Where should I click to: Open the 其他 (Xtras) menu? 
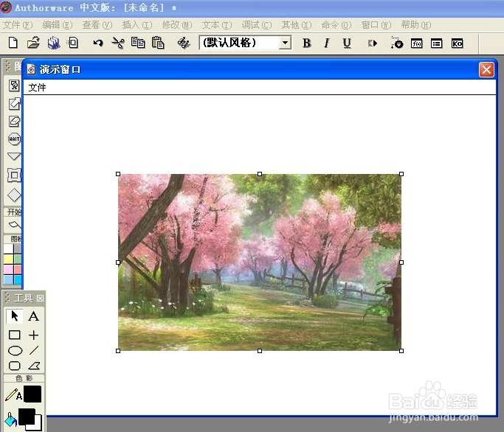(x=297, y=25)
